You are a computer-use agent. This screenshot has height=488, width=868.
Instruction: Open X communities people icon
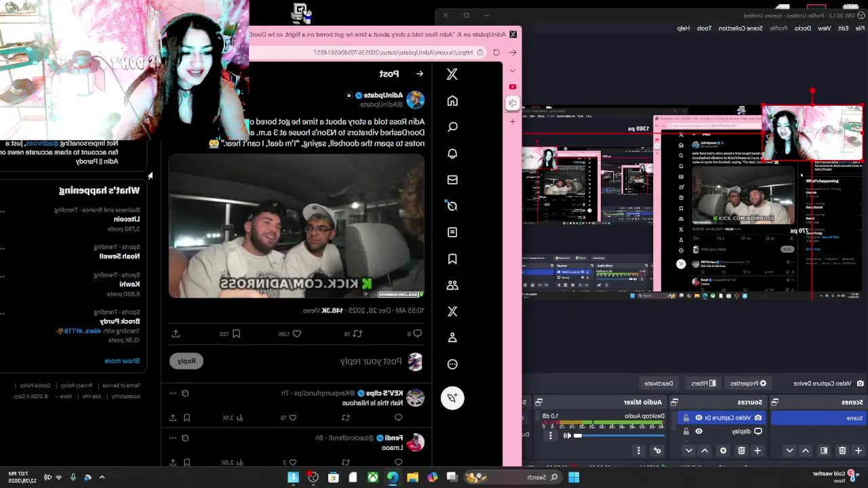[452, 285]
